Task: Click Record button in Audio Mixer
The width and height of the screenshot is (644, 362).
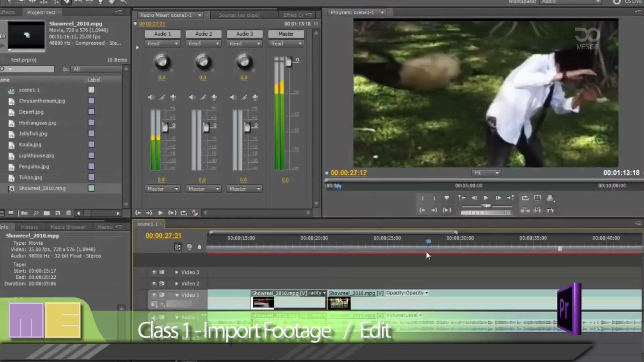Action: point(195,213)
